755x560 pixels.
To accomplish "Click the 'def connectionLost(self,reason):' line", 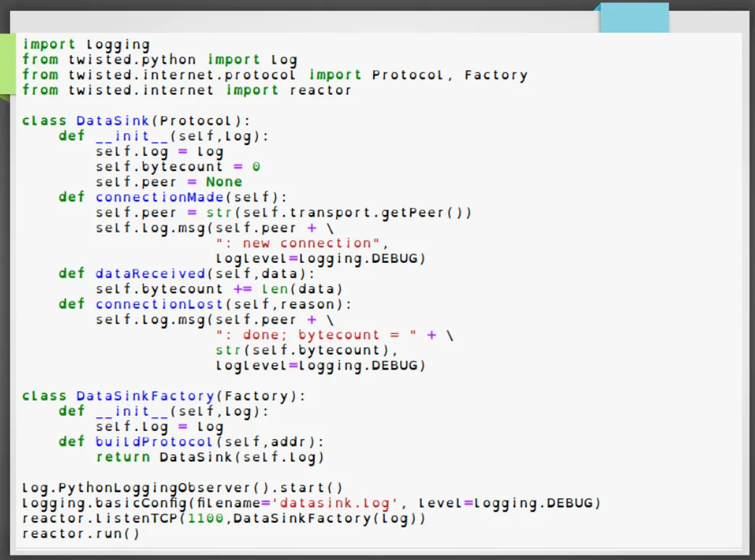I will point(205,304).
